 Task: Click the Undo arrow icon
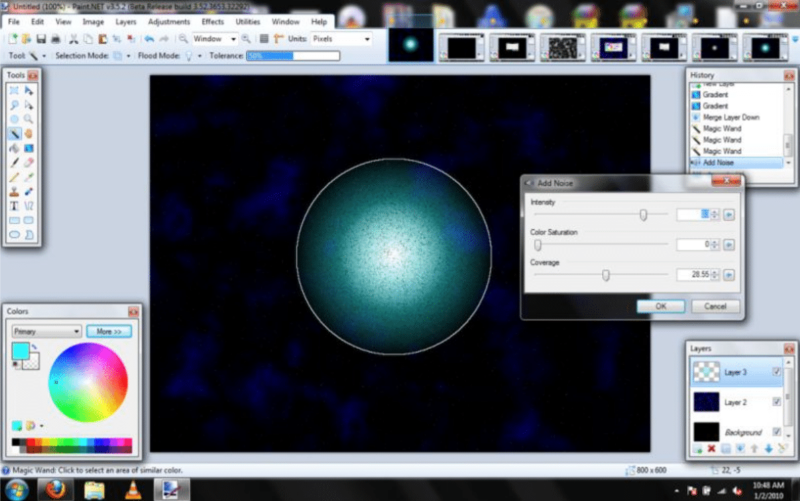[149, 39]
